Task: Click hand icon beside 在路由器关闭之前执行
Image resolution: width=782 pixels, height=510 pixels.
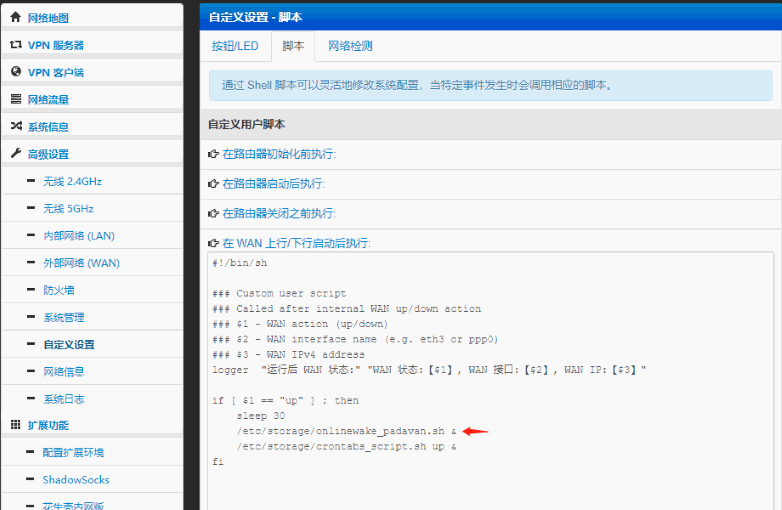Action: coord(213,213)
